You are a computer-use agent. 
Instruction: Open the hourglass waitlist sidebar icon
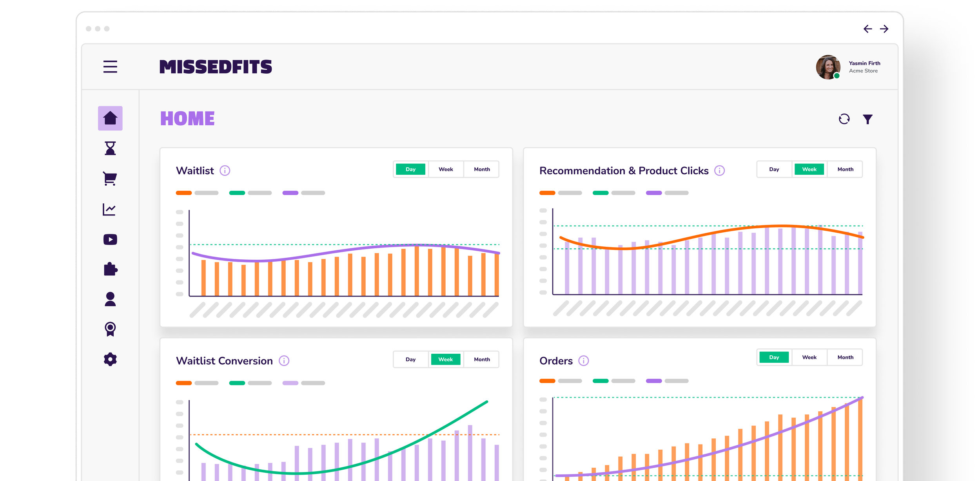110,148
